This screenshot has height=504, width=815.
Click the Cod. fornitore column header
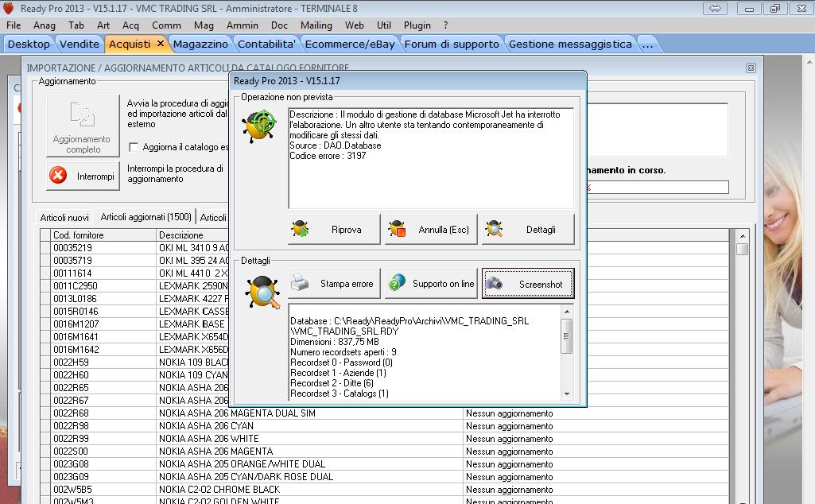[103, 235]
